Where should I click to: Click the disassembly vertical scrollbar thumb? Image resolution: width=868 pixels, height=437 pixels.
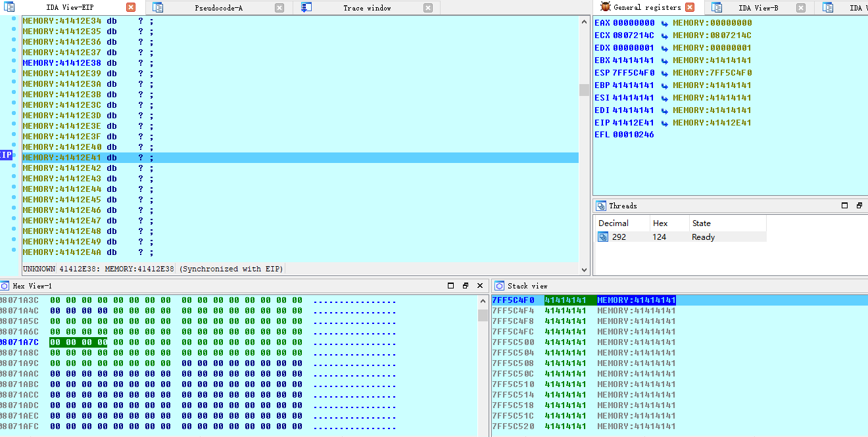click(x=585, y=90)
